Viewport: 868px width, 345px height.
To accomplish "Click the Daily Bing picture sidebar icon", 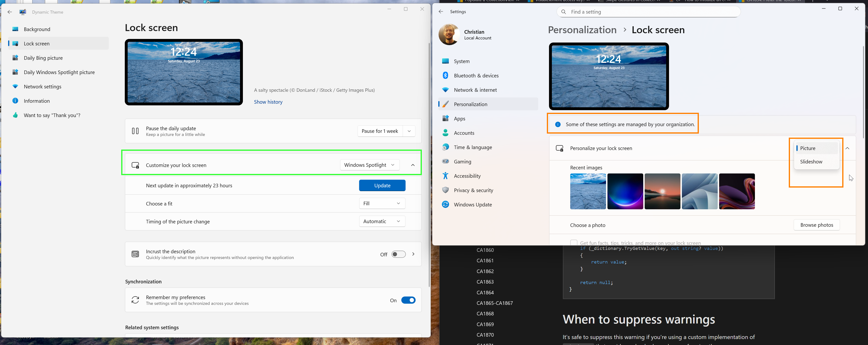I will [x=15, y=58].
